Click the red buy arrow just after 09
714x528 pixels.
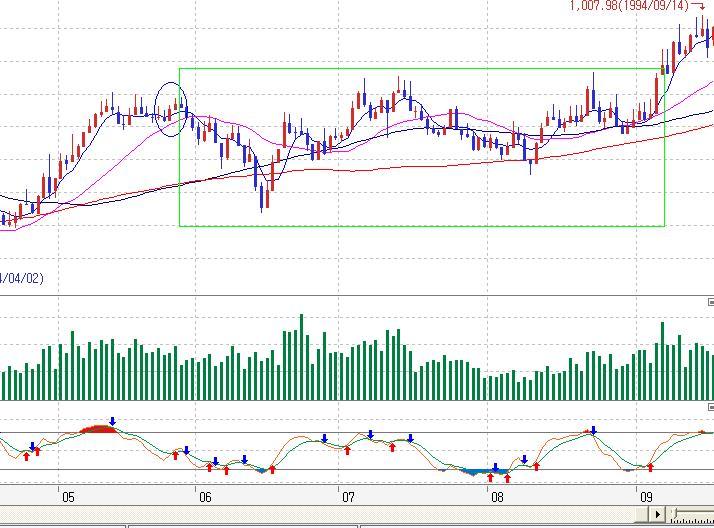pos(650,467)
